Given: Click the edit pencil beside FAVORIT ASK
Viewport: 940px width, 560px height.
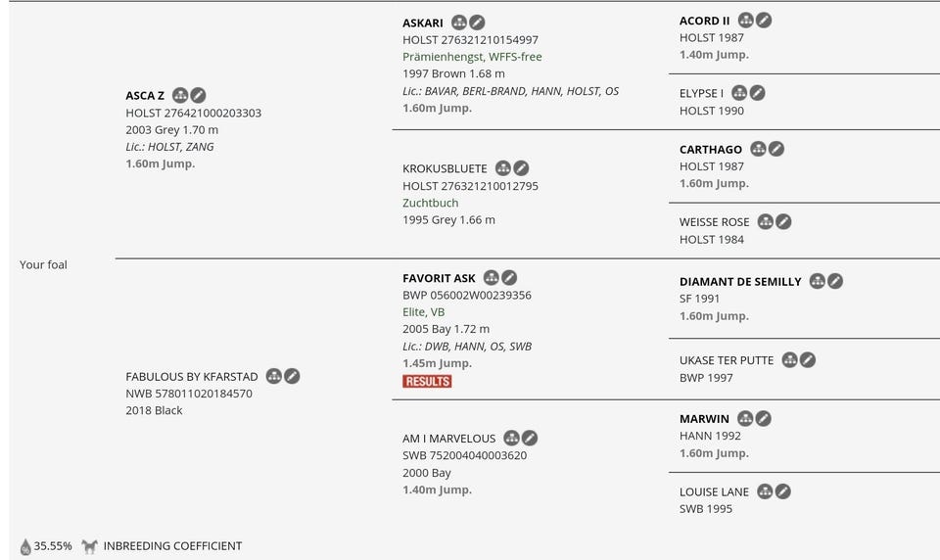Looking at the screenshot, I should (509, 278).
